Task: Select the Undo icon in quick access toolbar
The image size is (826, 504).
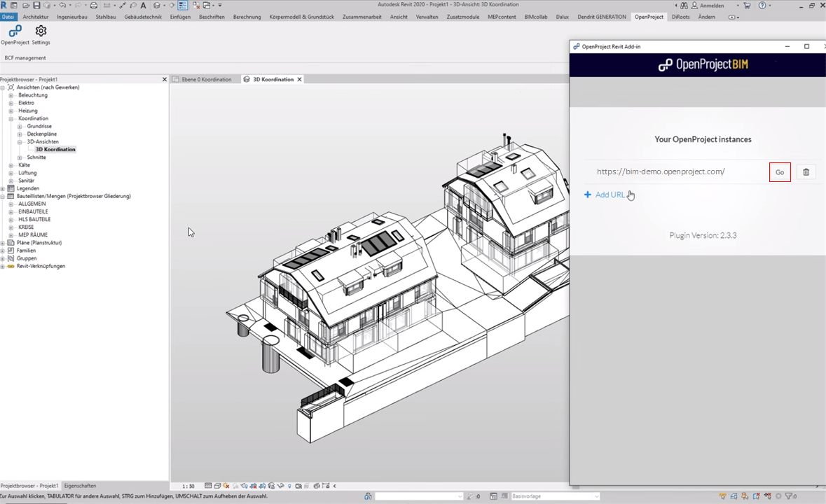Action: pyautogui.click(x=62, y=5)
